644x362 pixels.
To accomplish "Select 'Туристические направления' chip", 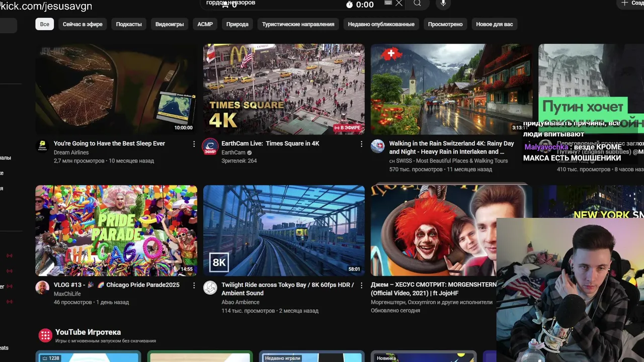I will (x=298, y=24).
